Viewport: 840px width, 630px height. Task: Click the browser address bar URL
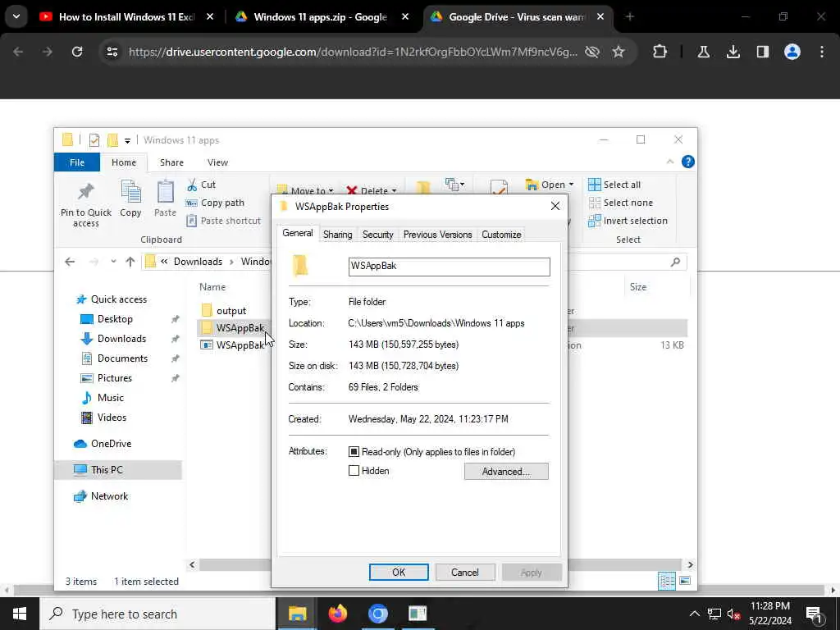click(x=353, y=52)
